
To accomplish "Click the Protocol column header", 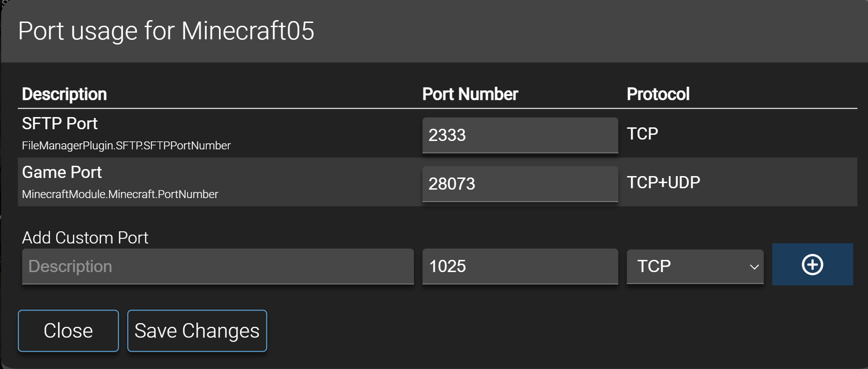I will tap(658, 94).
